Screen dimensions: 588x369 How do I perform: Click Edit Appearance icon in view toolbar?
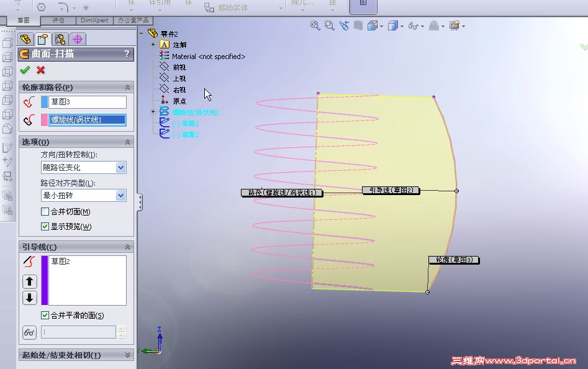pos(434,25)
